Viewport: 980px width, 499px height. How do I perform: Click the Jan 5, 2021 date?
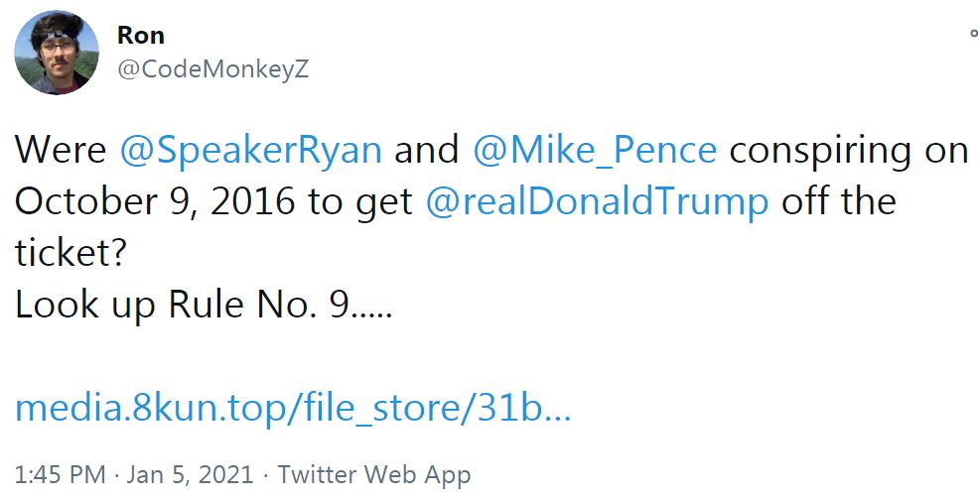193,474
